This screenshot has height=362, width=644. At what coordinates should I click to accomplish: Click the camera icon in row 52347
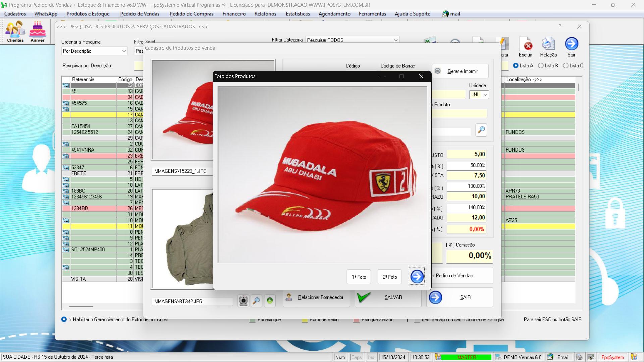[x=66, y=168]
